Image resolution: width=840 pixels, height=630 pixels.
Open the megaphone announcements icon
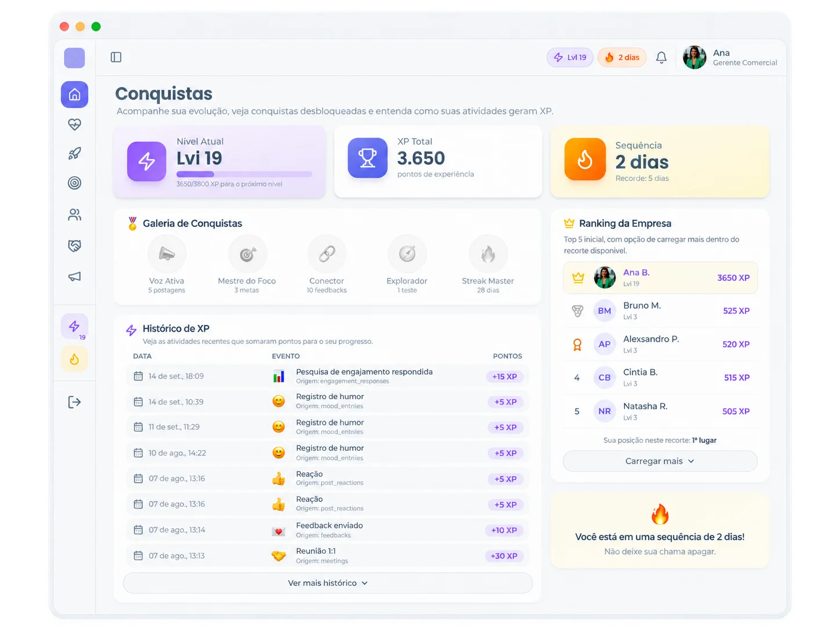pyautogui.click(x=74, y=277)
